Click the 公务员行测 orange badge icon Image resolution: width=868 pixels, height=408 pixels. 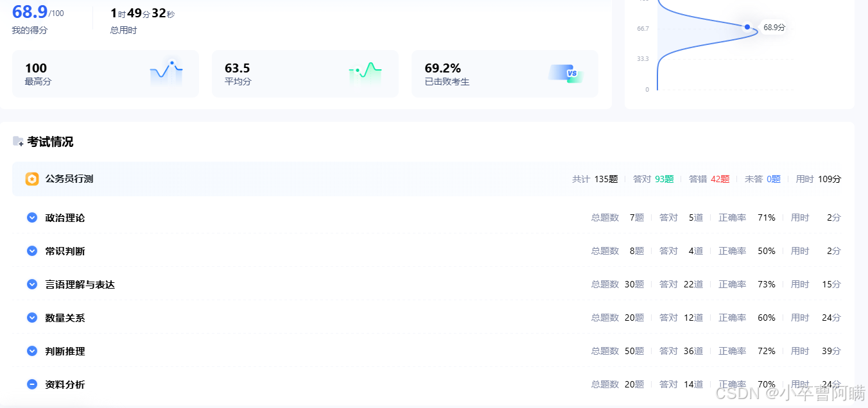coord(32,179)
